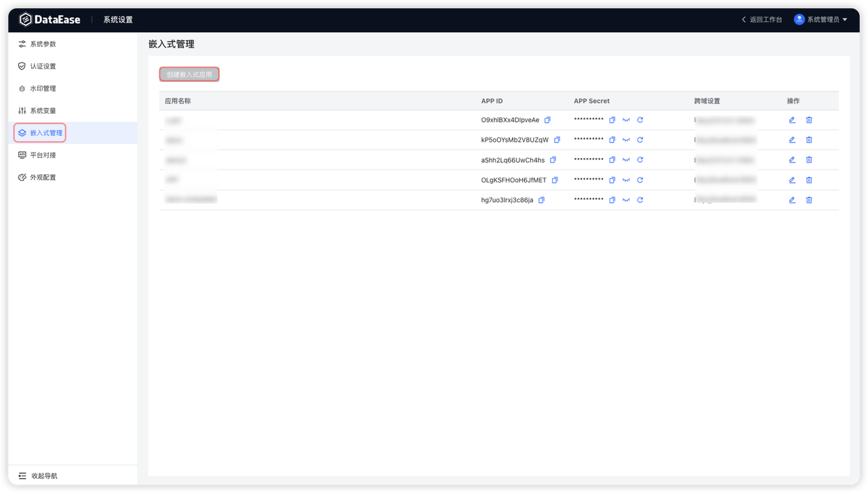This screenshot has height=493, width=868.
Task: Reveal the APP Secret in the first row
Action: point(626,120)
